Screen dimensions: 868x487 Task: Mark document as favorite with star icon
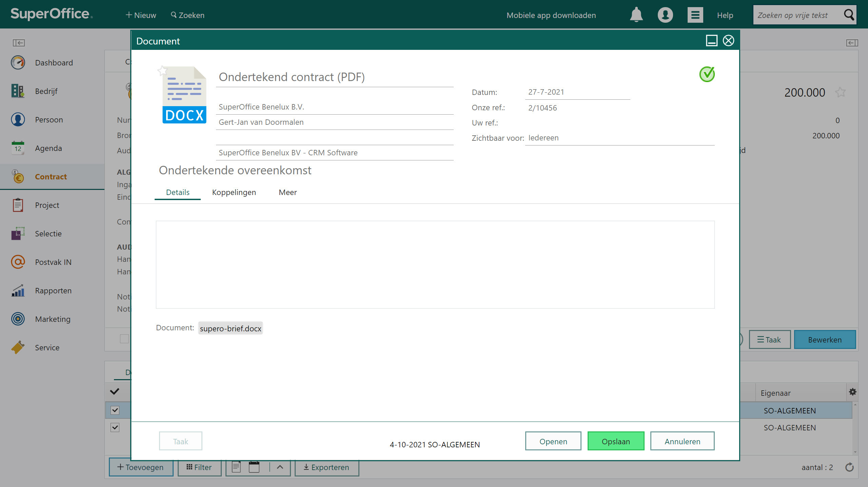[x=162, y=71]
